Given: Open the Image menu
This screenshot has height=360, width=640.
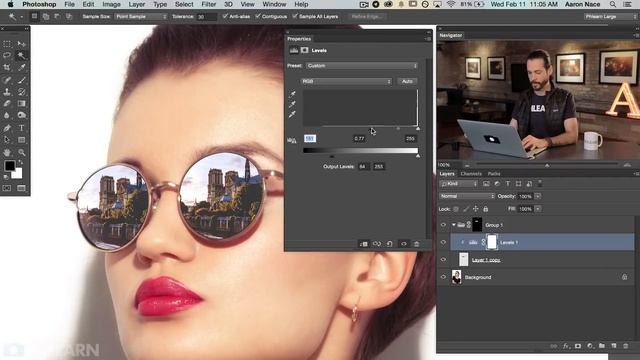Looking at the screenshot, I should (x=111, y=4).
